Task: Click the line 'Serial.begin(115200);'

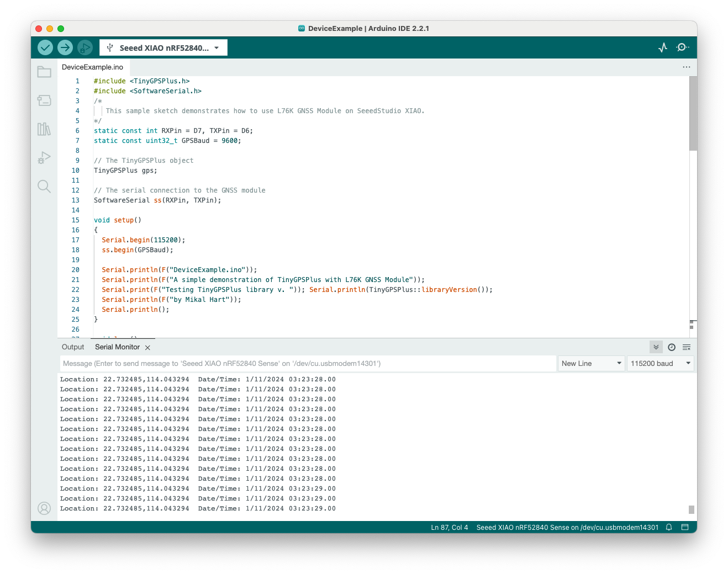Action: pos(144,240)
